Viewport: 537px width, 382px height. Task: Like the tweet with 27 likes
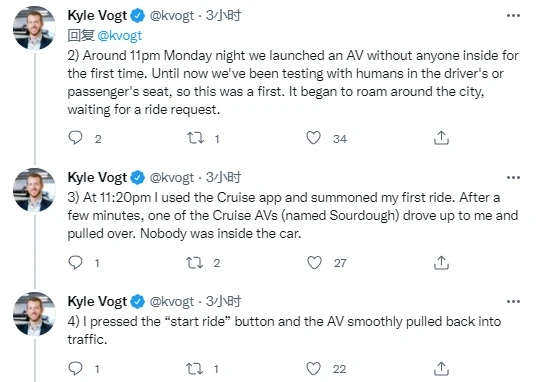[314, 263]
